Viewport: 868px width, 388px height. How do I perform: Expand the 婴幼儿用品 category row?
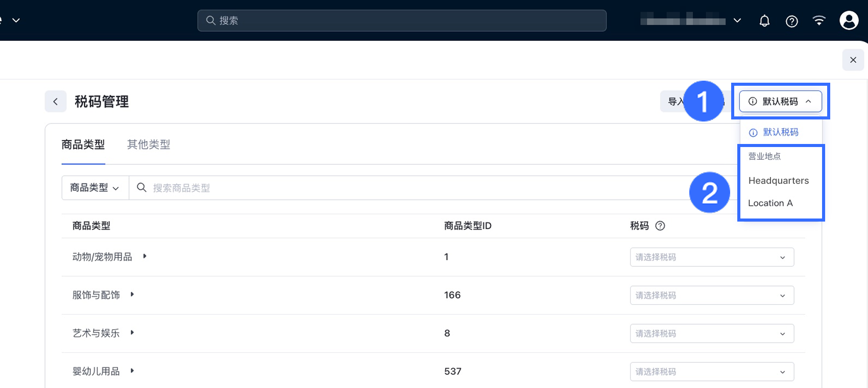132,371
